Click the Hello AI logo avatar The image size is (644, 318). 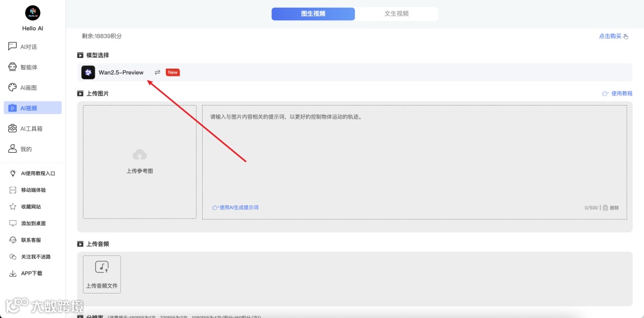32,13
